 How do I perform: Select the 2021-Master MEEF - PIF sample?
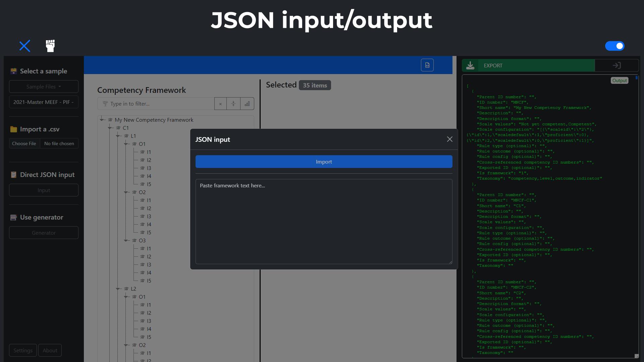[x=44, y=102]
